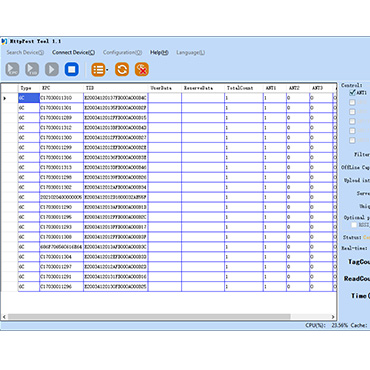Select EPC cell C17030011308
The image size is (370, 370).
click(x=61, y=237)
